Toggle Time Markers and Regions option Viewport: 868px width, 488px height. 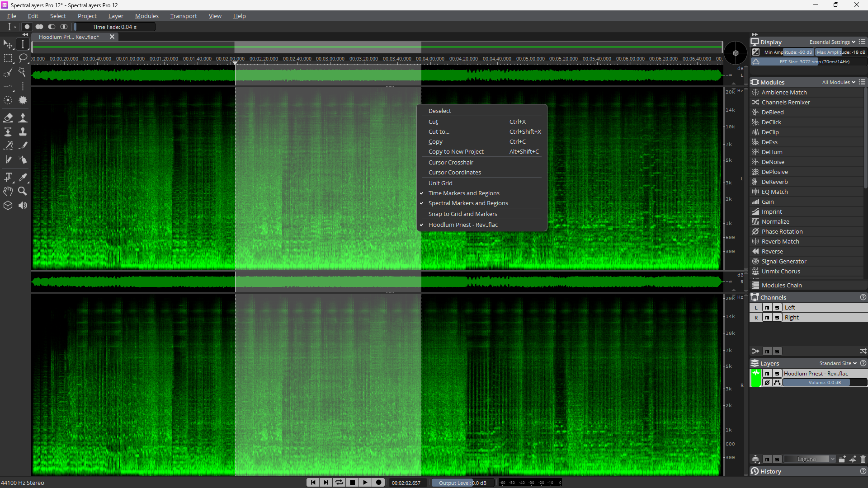pos(464,193)
